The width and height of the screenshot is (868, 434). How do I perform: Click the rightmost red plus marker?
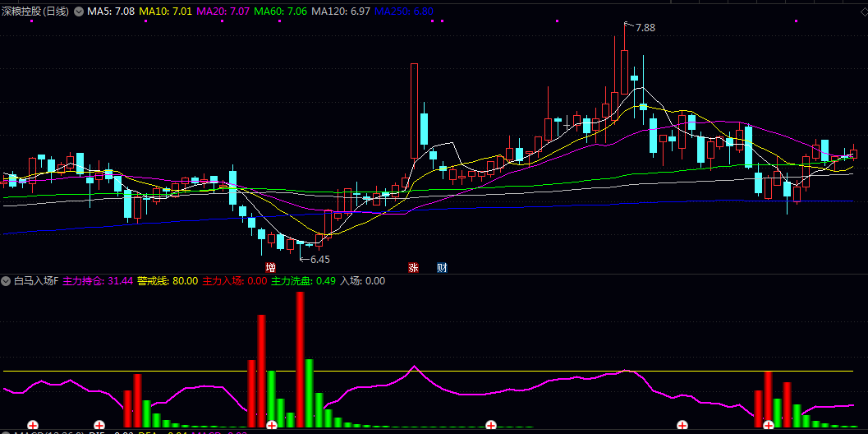(769, 425)
